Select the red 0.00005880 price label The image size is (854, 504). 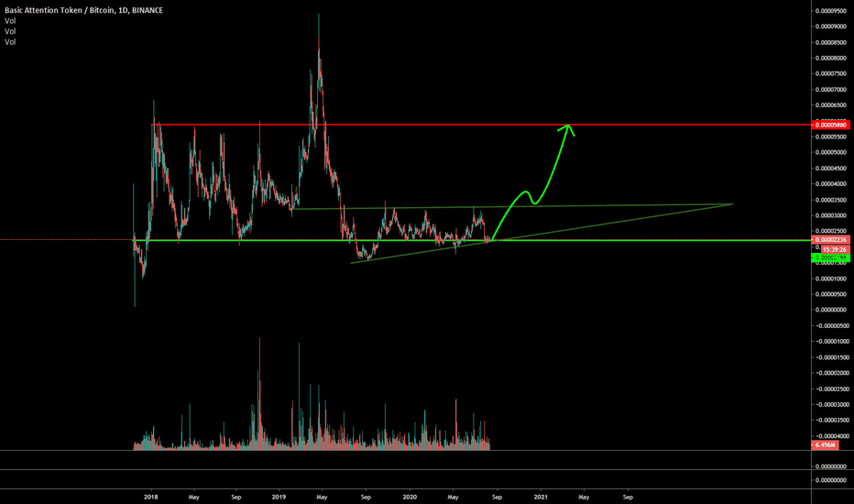tap(830, 125)
